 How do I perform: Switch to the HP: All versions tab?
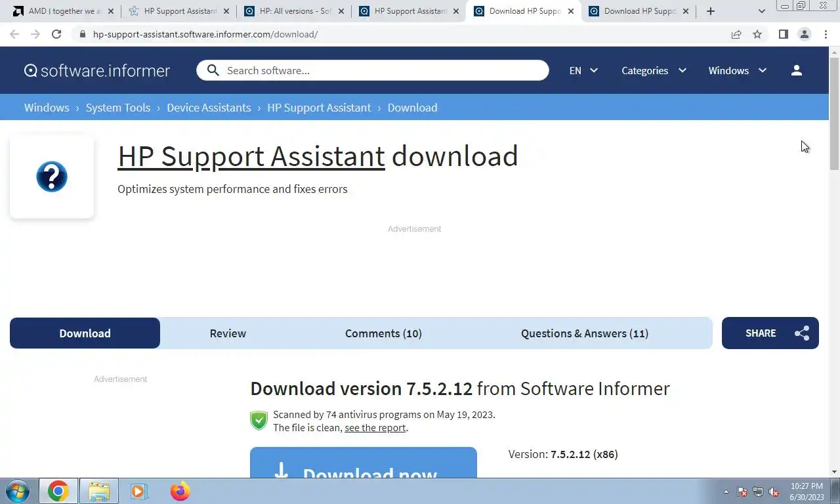294,11
